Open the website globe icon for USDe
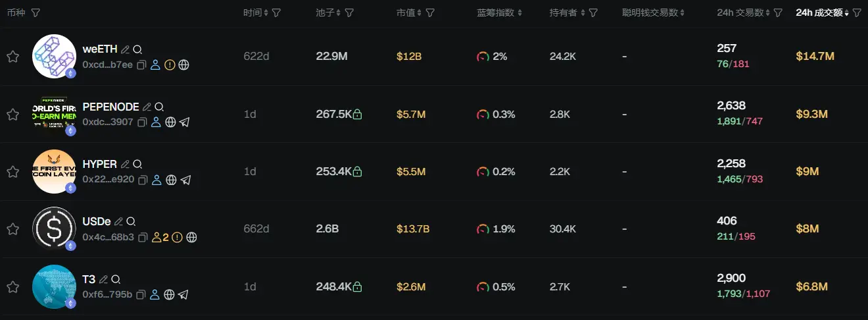868x320 pixels. [192, 237]
